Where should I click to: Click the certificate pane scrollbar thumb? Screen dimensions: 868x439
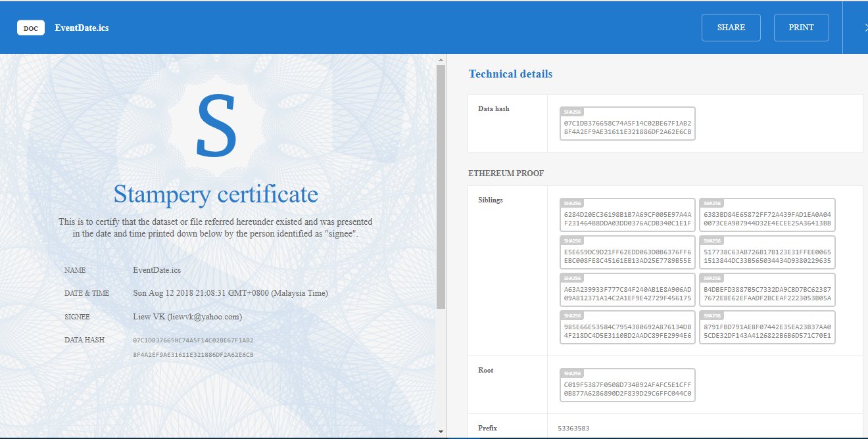point(441,187)
